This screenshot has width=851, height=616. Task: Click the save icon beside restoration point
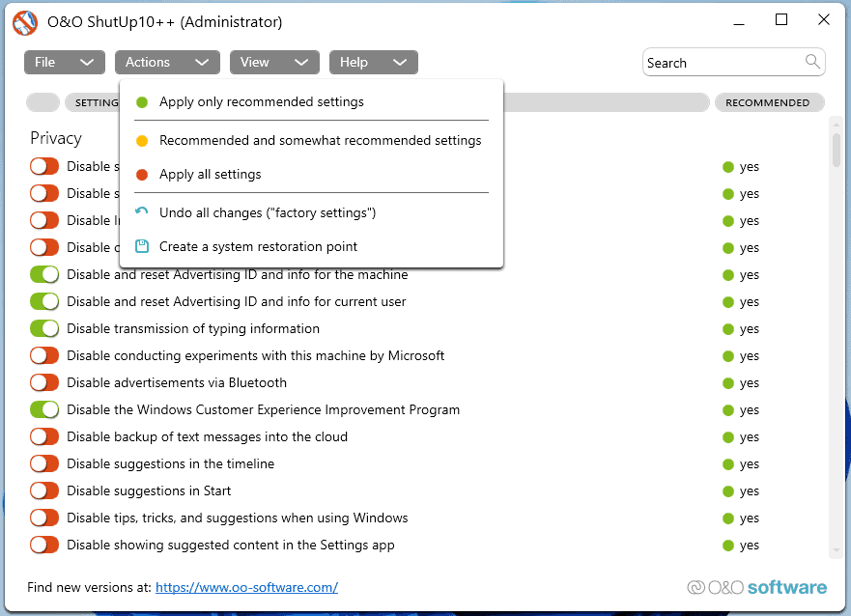click(142, 246)
